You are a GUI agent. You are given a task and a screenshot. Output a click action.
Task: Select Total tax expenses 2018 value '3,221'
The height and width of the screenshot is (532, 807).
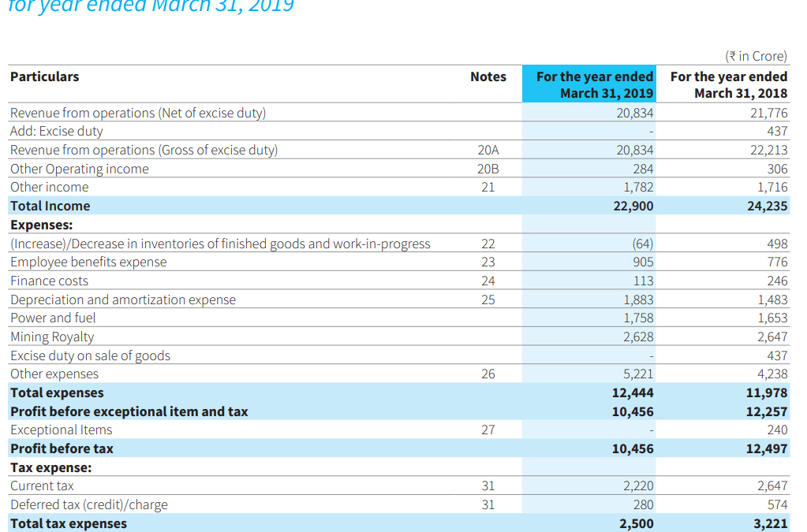[771, 523]
